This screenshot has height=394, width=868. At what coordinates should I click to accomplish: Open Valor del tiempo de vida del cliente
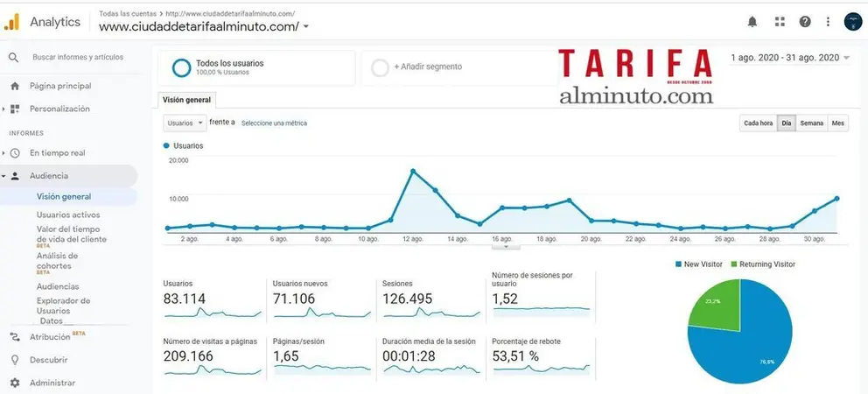pyautogui.click(x=72, y=235)
